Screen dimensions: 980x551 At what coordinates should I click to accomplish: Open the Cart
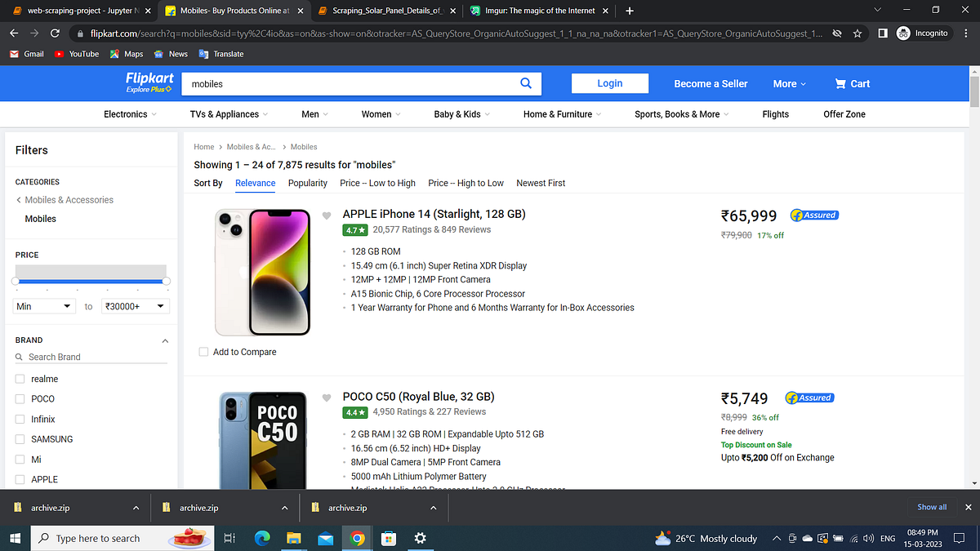[x=852, y=83]
